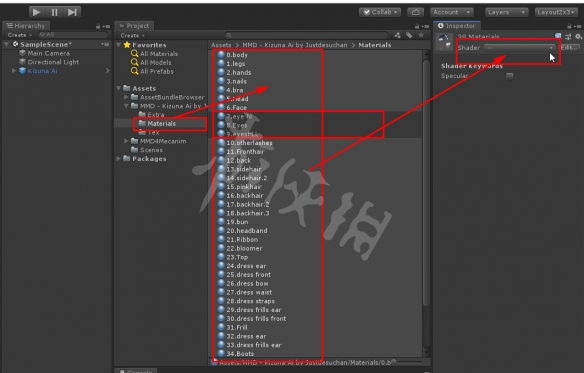Click the Pause button in toolbar

point(54,12)
